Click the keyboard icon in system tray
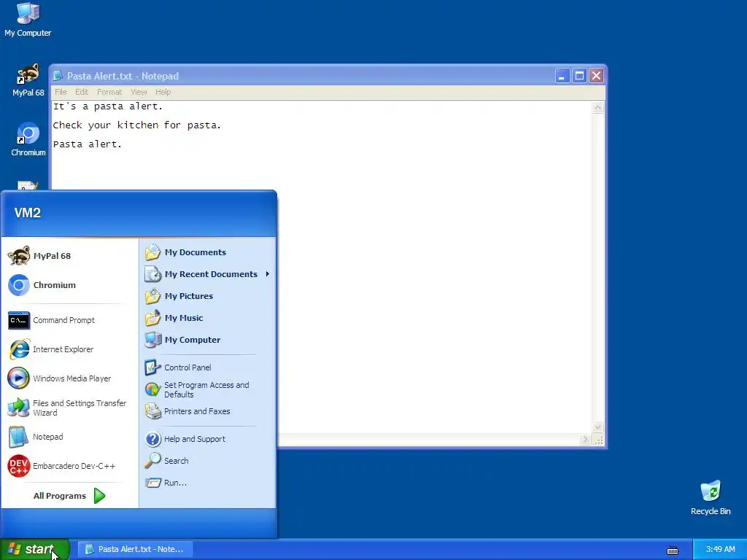The image size is (747, 560). pyautogui.click(x=672, y=551)
